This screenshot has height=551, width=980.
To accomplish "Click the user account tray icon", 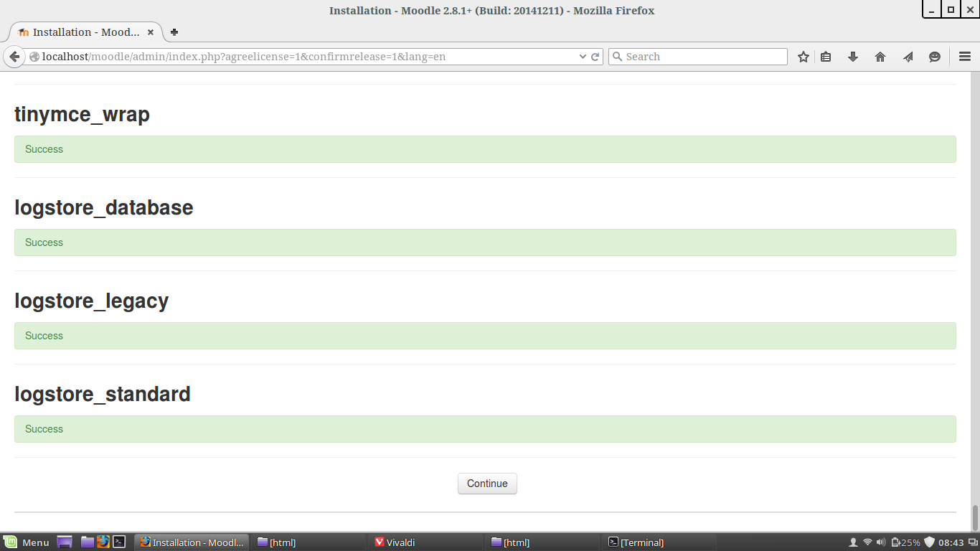I will pos(853,542).
